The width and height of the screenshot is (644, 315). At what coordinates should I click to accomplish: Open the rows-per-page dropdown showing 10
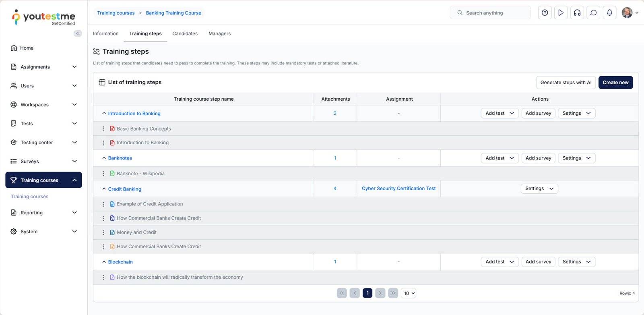point(409,293)
